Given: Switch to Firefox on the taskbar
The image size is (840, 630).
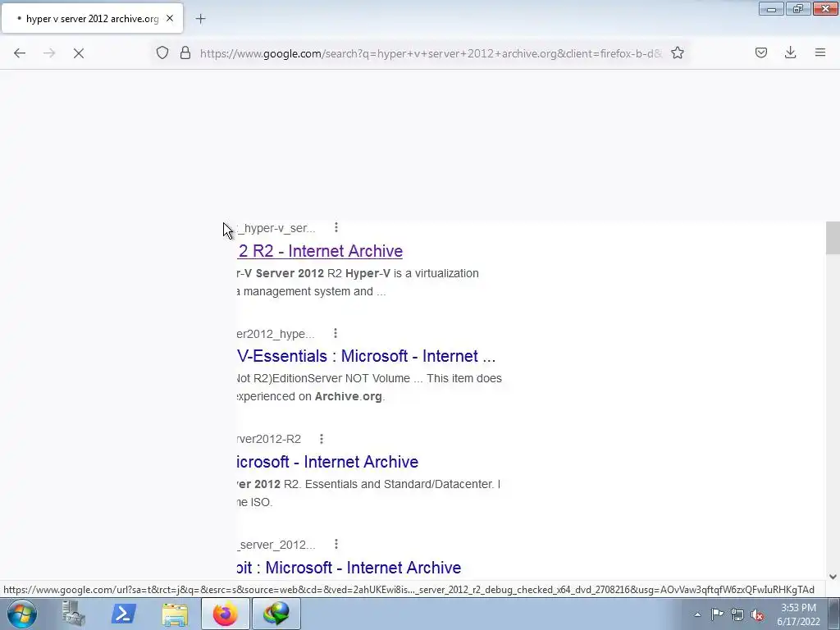Looking at the screenshot, I should pyautogui.click(x=225, y=614).
